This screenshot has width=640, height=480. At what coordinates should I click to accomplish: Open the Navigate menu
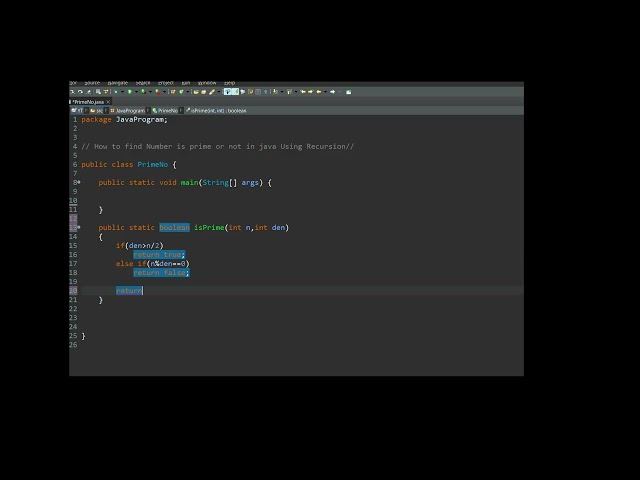(118, 83)
